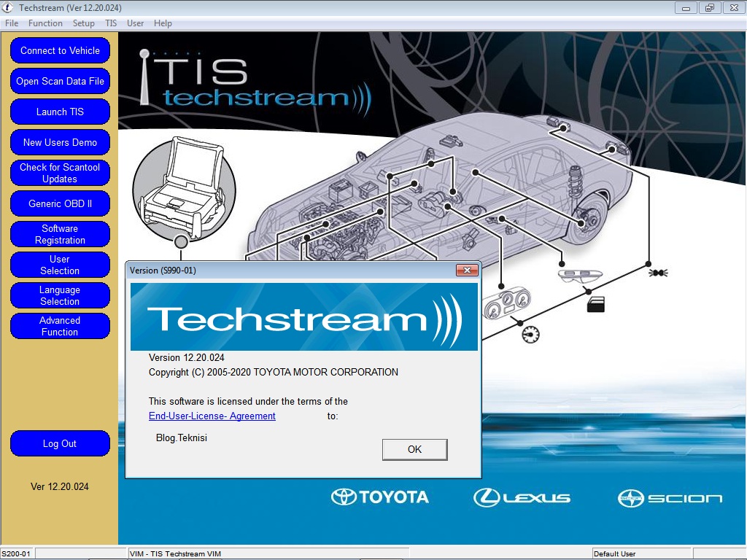Click OK in the Version dialog
The height and width of the screenshot is (560, 747).
click(x=414, y=449)
